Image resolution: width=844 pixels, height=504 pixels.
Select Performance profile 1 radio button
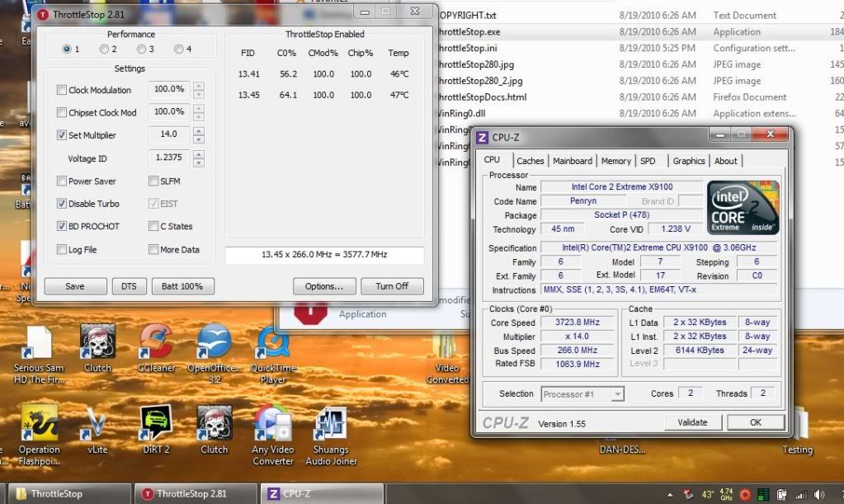click(x=66, y=49)
